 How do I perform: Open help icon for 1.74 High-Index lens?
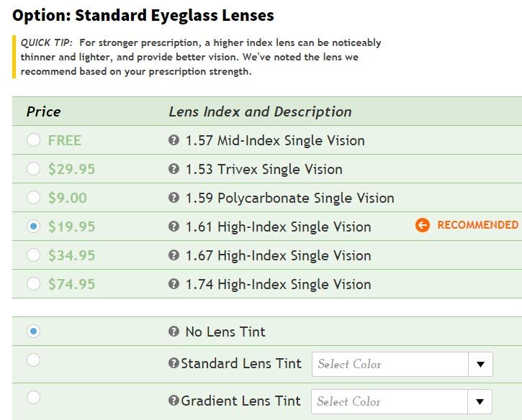[x=174, y=284]
